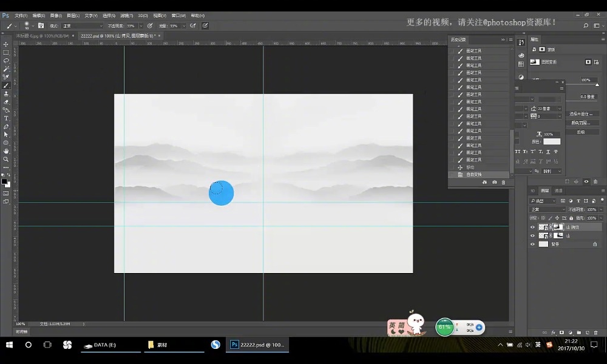Select the Eyedropper tool

tap(6, 77)
